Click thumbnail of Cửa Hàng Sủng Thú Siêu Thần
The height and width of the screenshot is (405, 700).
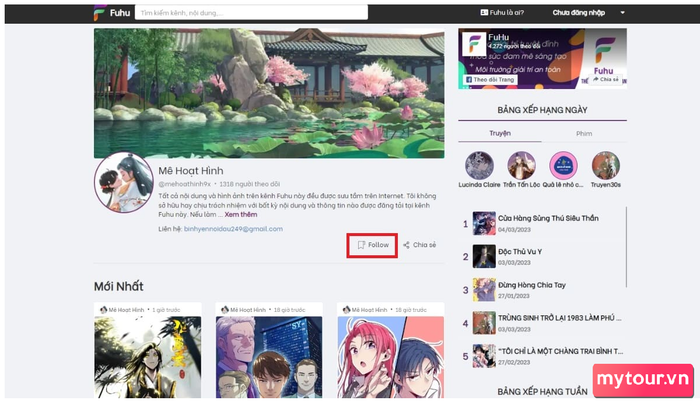pos(484,223)
